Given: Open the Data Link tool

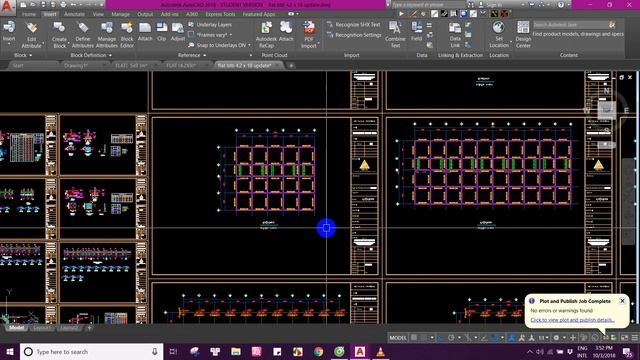Looking at the screenshot, I should (x=455, y=35).
